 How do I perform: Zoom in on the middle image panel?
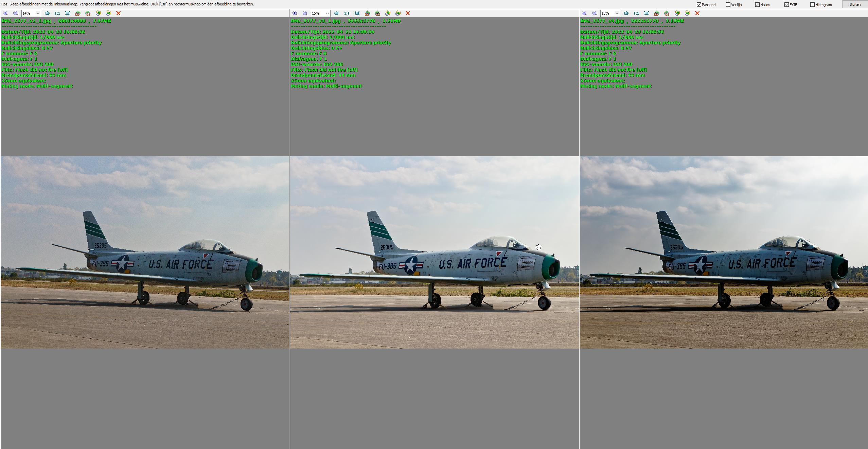point(295,13)
